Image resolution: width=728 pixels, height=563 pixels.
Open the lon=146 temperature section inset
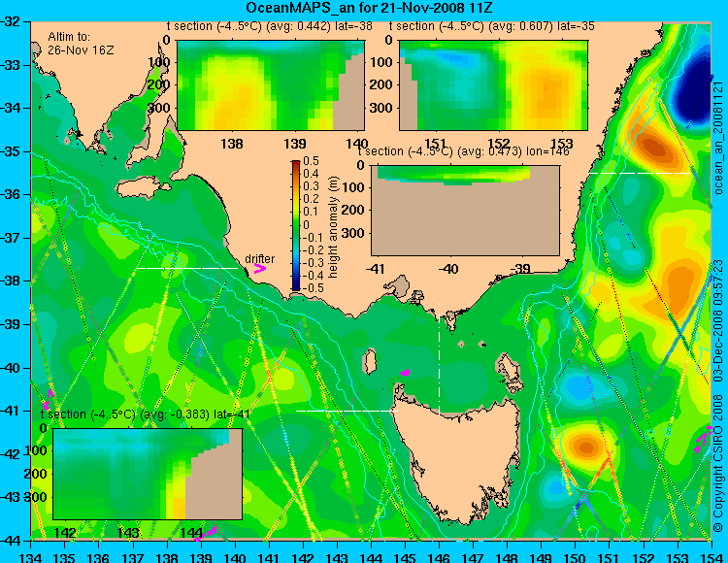coord(465,211)
